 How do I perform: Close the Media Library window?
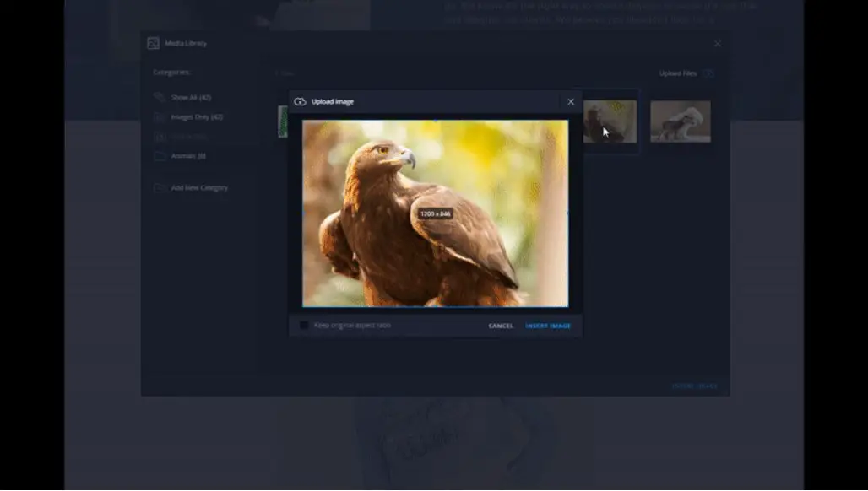(x=718, y=44)
